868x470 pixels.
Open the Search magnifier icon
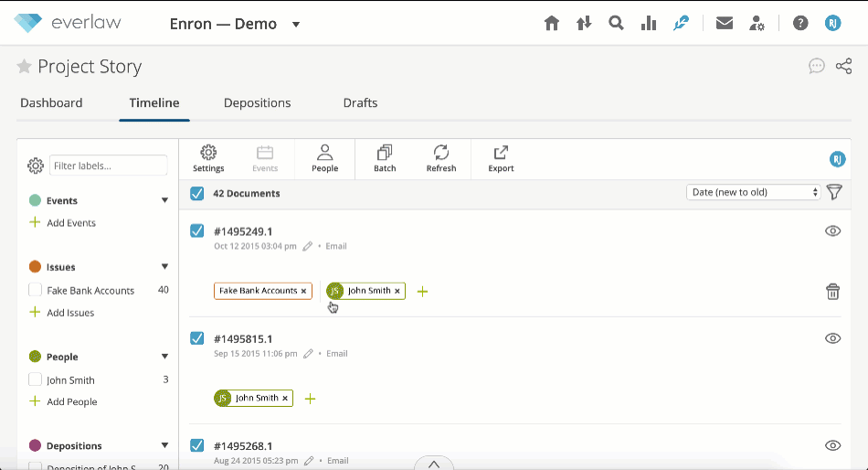616,23
